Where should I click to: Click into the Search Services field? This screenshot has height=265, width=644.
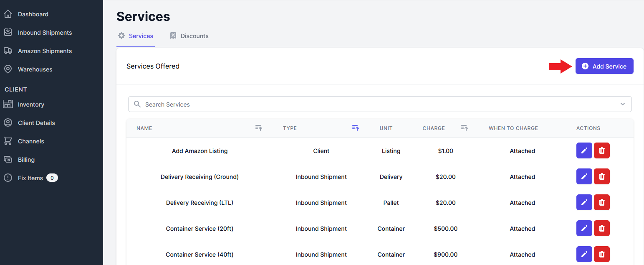pyautogui.click(x=380, y=104)
